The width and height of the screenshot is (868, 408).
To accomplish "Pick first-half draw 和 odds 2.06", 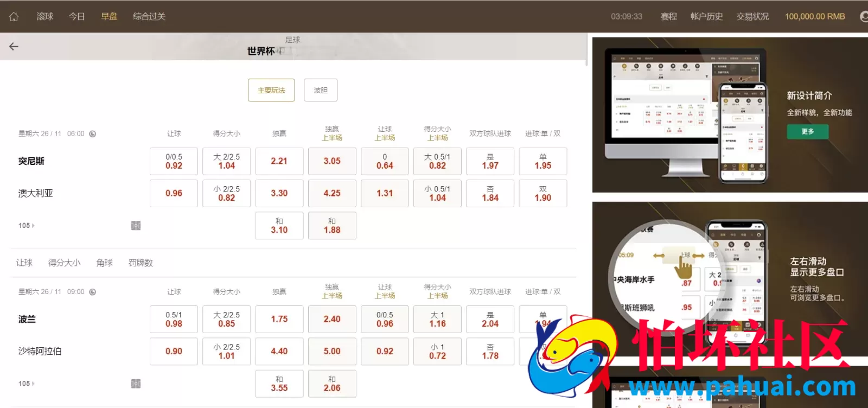I will click(x=332, y=384).
